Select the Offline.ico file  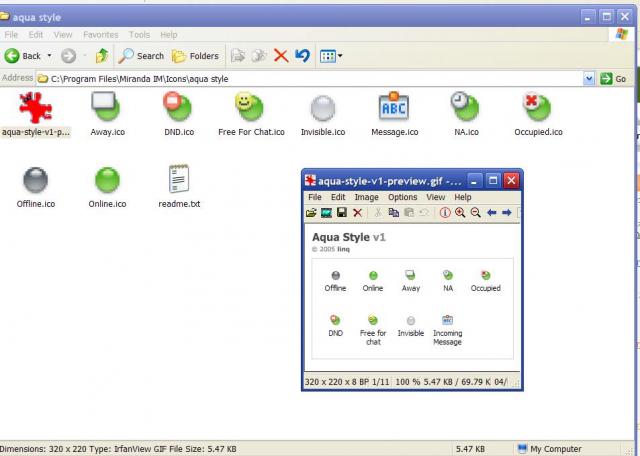[36, 187]
